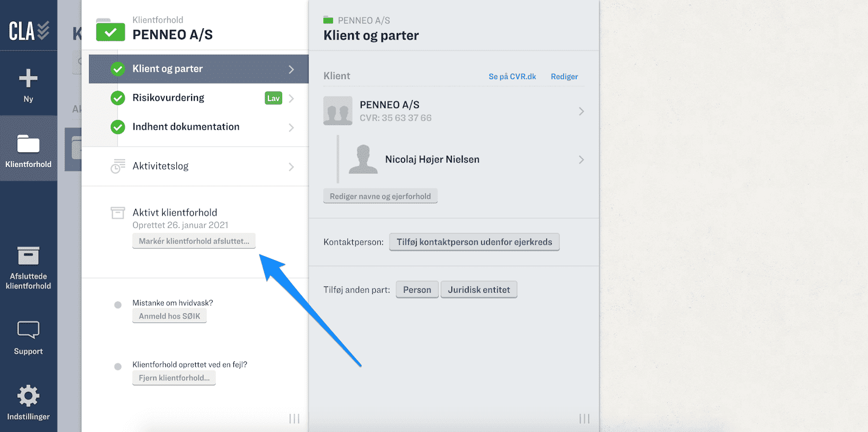This screenshot has height=432, width=868.
Task: Click the Rediger link for Klient
Action: [x=564, y=77]
